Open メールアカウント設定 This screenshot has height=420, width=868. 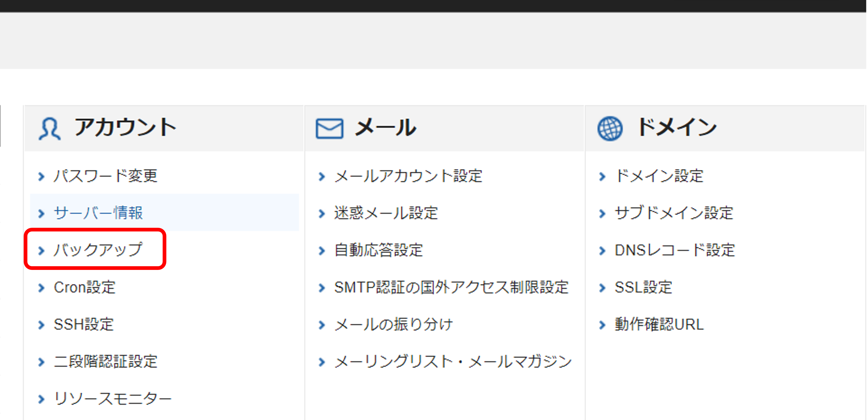tap(408, 176)
